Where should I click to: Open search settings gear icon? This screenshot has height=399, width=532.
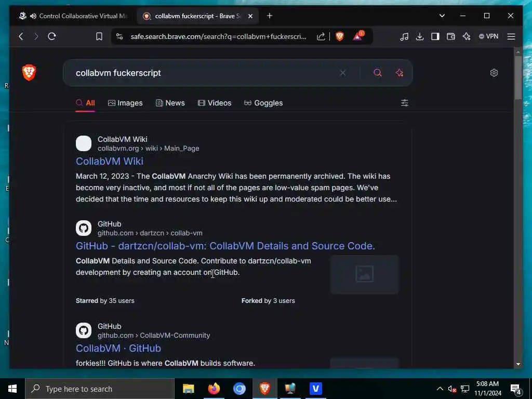[494, 73]
